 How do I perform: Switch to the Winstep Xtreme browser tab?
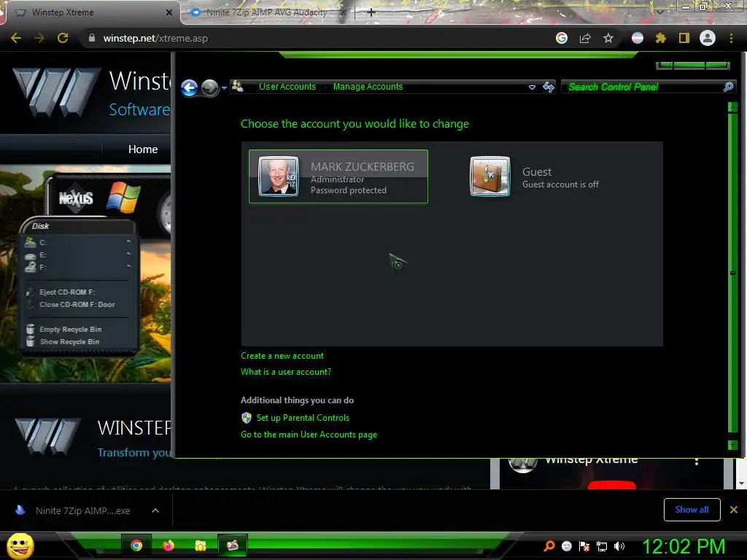pyautogui.click(x=90, y=12)
